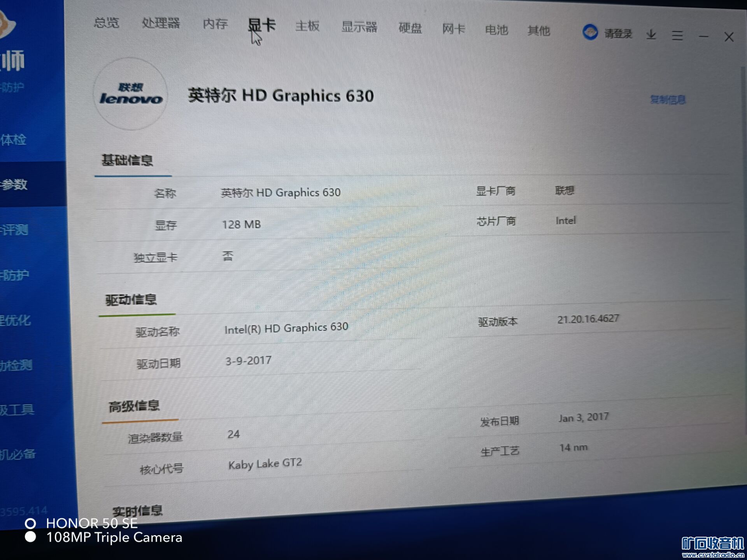Select 体检 in the left sidebar
This screenshot has height=560, width=747.
14,139
